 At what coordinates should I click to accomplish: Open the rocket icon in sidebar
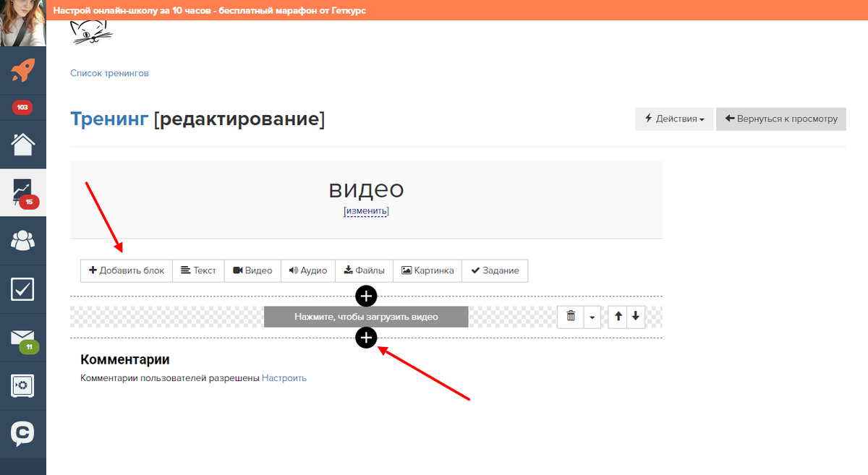22,71
